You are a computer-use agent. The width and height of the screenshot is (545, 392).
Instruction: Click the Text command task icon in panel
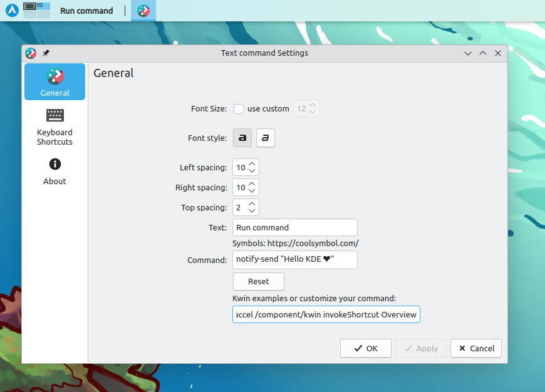coord(143,11)
